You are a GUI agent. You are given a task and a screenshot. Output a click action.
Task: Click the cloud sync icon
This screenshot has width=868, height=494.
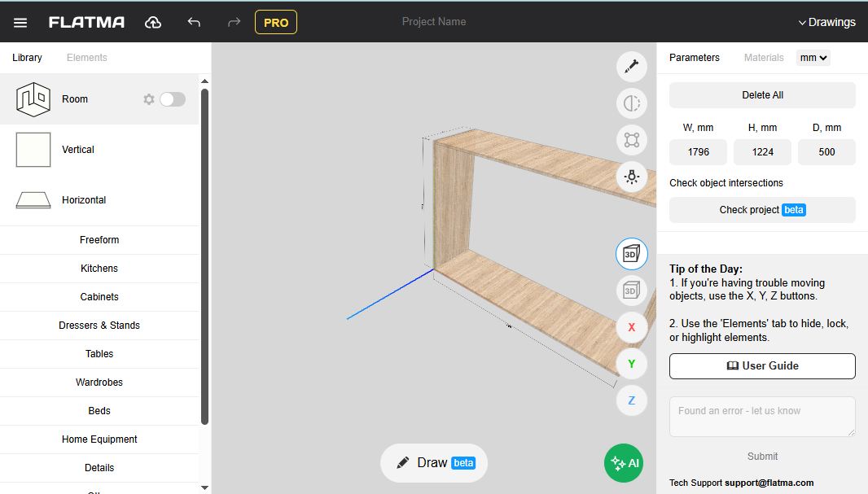coord(153,22)
